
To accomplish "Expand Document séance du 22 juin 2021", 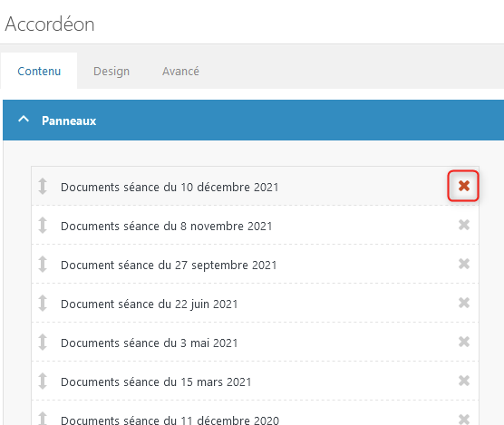I will 150,304.
